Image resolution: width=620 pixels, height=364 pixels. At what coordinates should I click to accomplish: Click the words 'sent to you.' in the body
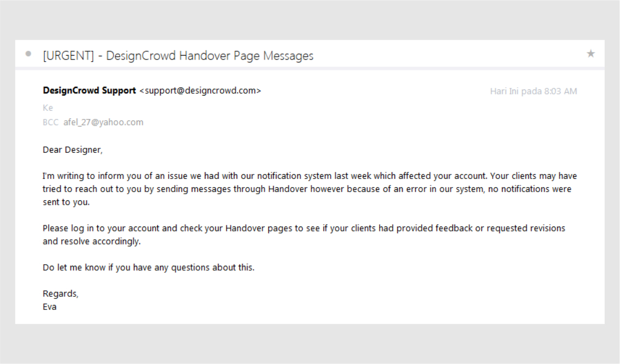tap(66, 202)
